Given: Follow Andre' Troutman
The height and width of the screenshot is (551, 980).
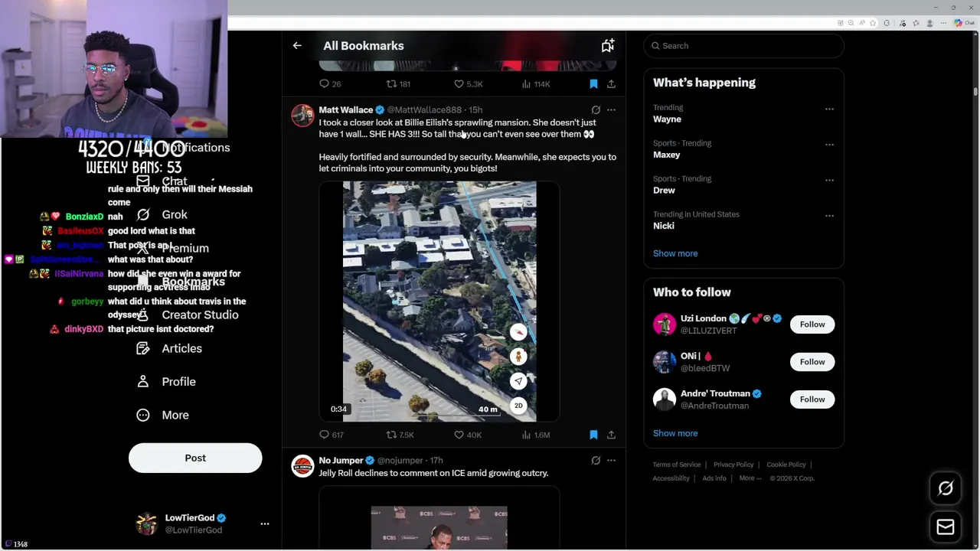Looking at the screenshot, I should (x=812, y=399).
